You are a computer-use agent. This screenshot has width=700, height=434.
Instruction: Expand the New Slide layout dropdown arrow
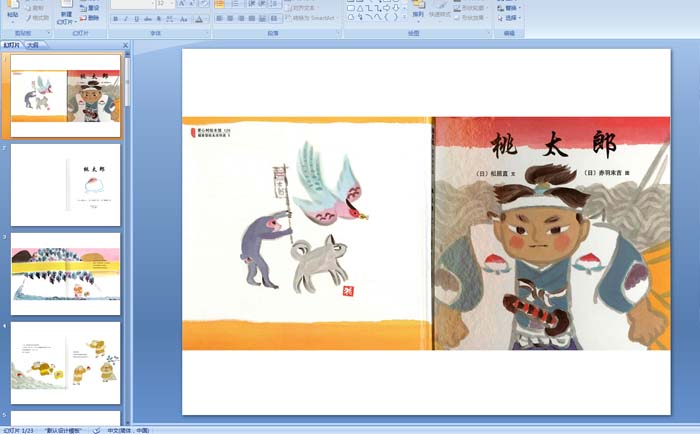click(x=75, y=22)
